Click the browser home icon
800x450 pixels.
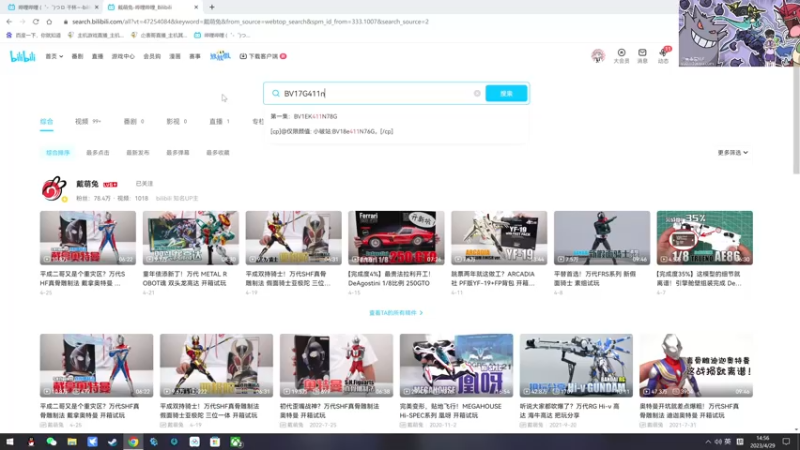(49, 21)
